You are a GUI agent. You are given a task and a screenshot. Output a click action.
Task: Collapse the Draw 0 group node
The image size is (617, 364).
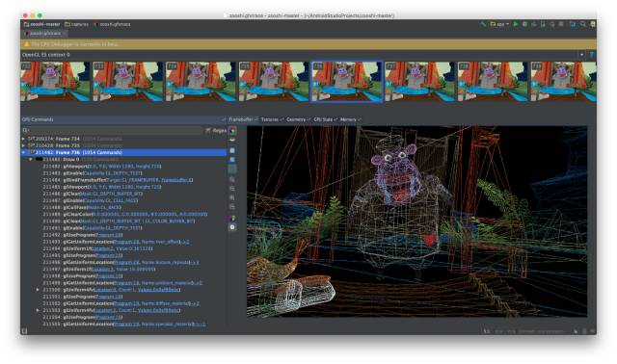tap(31, 160)
